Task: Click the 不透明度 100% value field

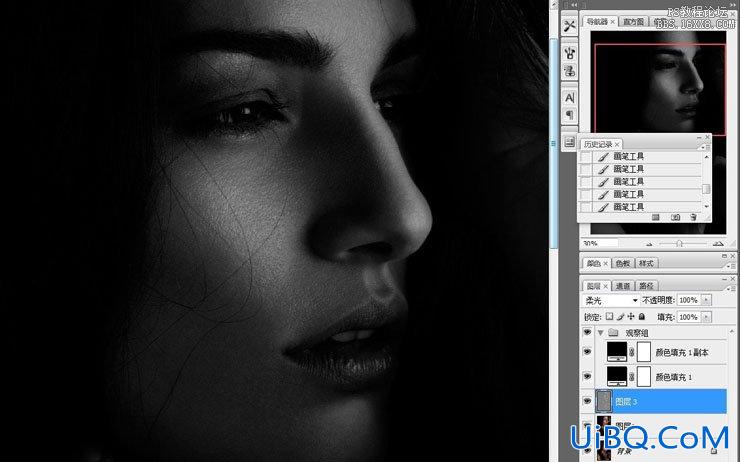Action: 689,300
